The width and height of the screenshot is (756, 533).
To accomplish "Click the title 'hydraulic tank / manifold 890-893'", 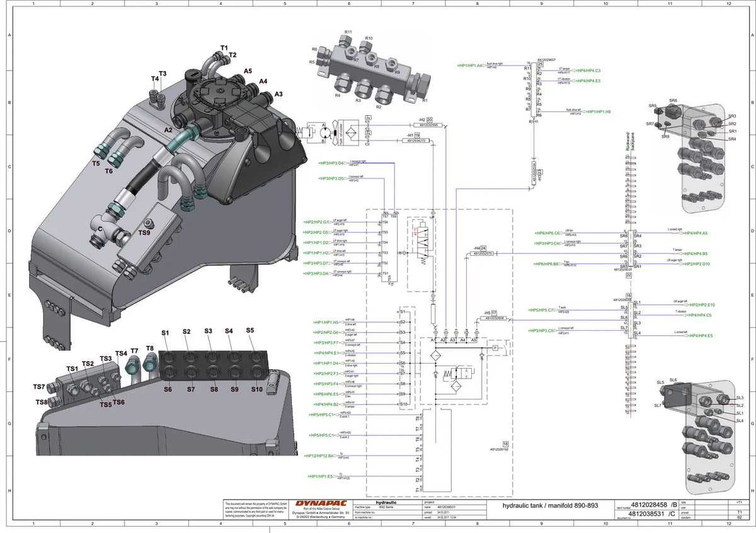I will pyautogui.click(x=550, y=505).
